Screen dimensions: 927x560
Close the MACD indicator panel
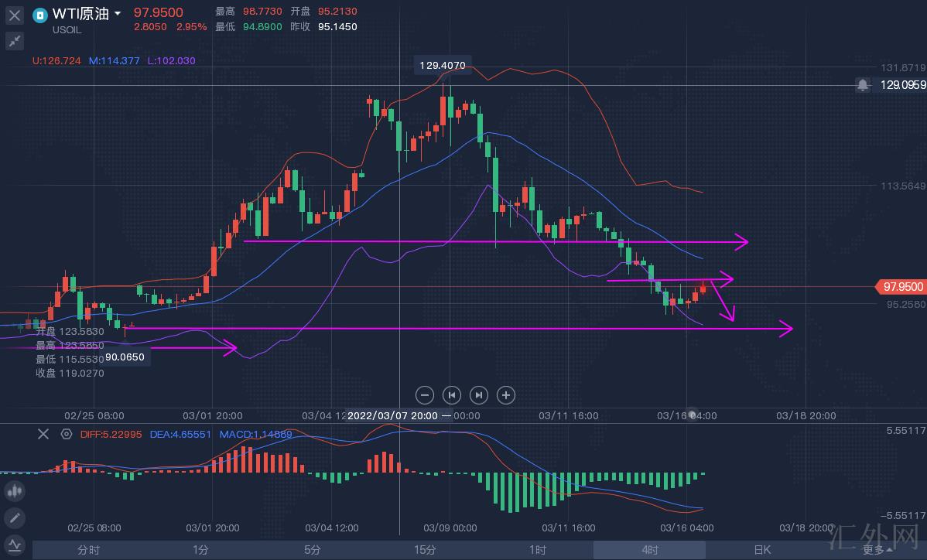click(43, 434)
